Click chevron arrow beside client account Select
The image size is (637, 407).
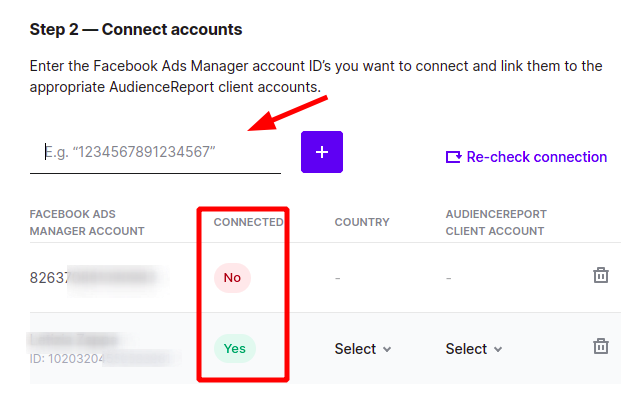click(x=498, y=349)
